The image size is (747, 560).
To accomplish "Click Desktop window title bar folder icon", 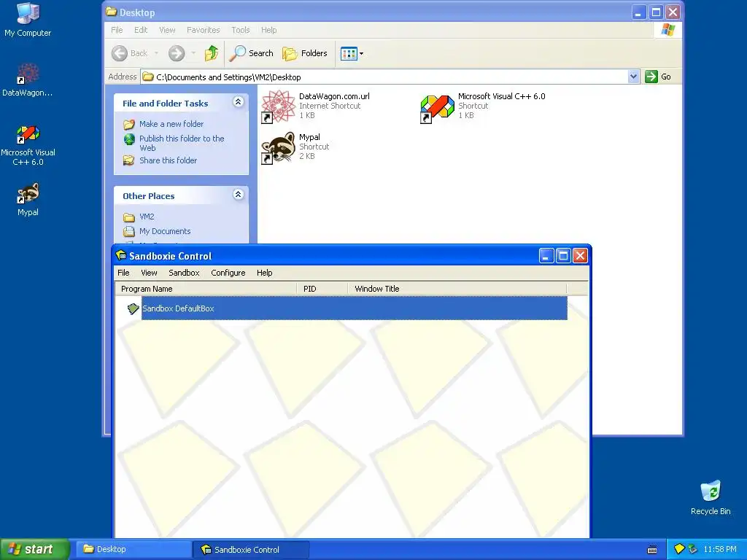I will coord(112,12).
